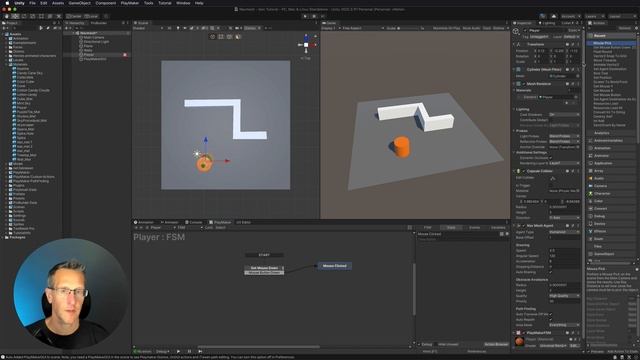Click the orange Player cylinder in the Scene view
This screenshot has width=640, height=360.
tap(204, 163)
